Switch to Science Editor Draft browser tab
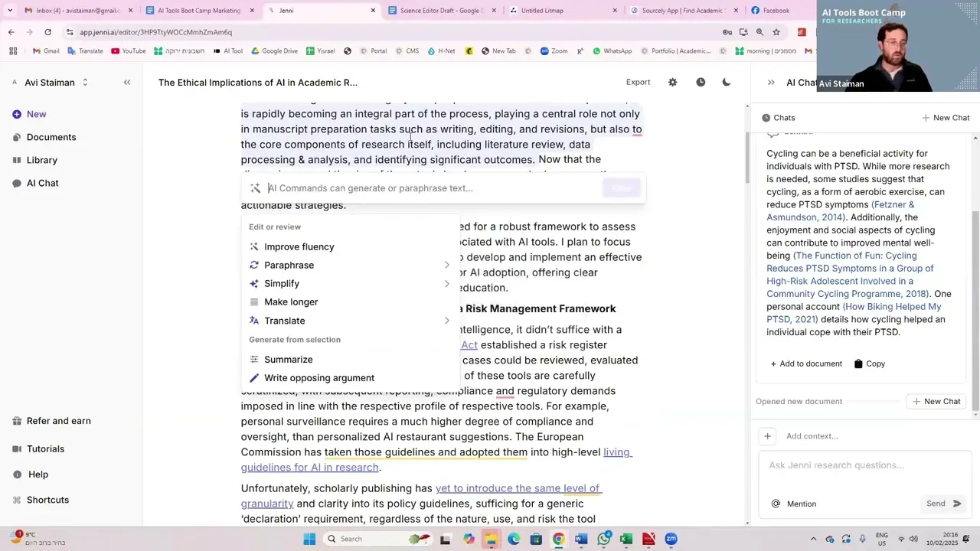980x551 pixels. coord(442,10)
